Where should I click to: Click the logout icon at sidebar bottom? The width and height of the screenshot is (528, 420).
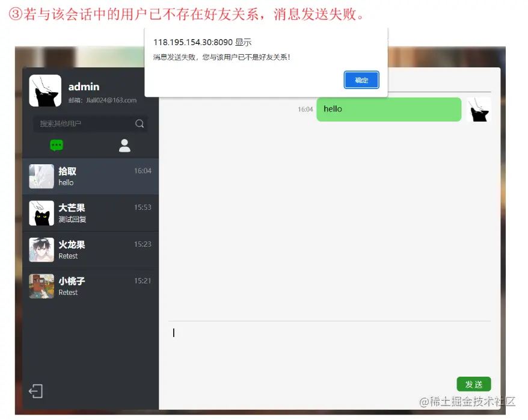35,391
